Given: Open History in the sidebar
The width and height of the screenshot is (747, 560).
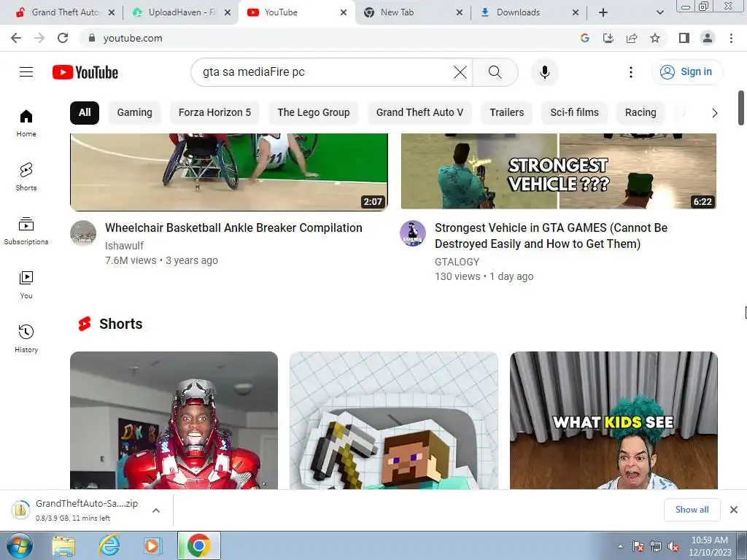Looking at the screenshot, I should point(26,338).
